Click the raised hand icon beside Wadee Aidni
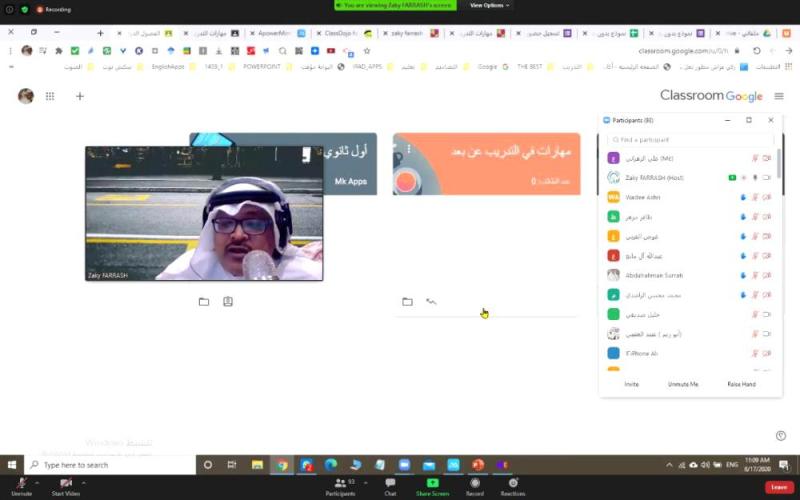The image size is (800, 500). click(x=743, y=197)
